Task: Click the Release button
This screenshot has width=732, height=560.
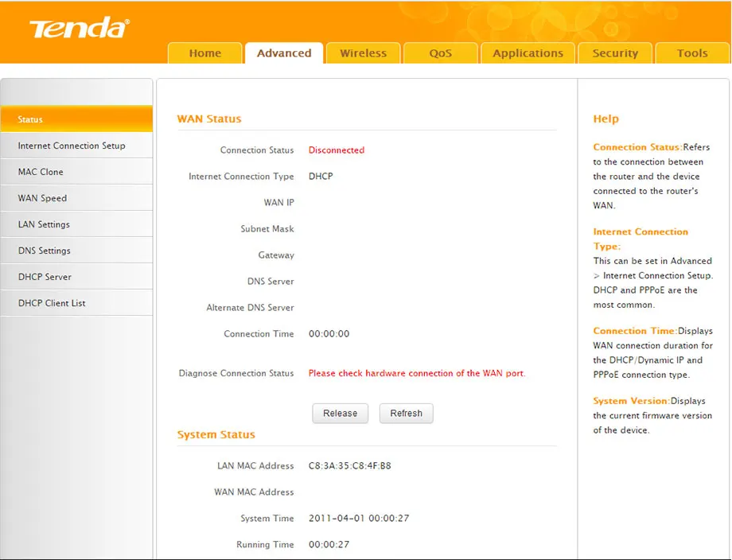Action: click(340, 414)
